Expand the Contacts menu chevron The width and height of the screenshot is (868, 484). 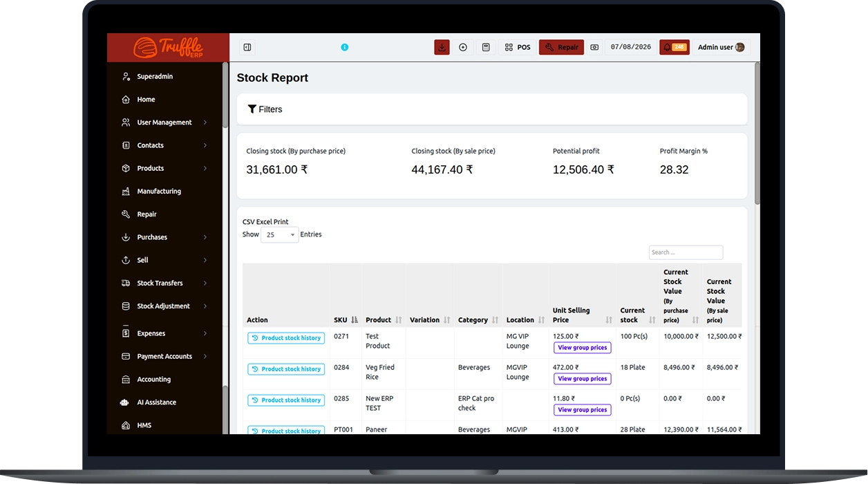205,145
